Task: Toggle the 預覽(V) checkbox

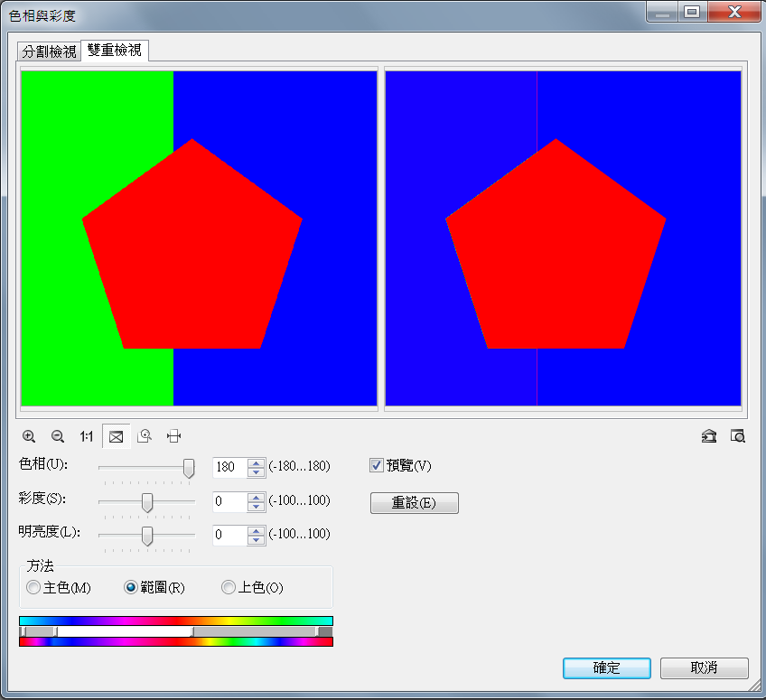Action: coord(376,465)
